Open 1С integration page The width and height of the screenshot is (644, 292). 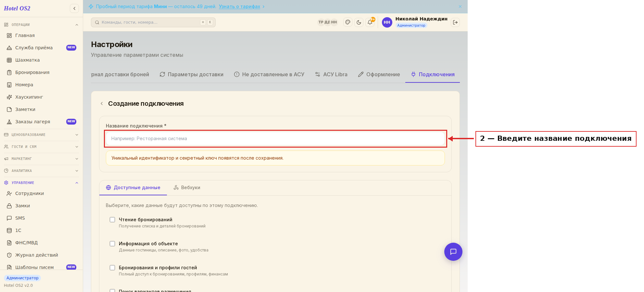click(41, 230)
